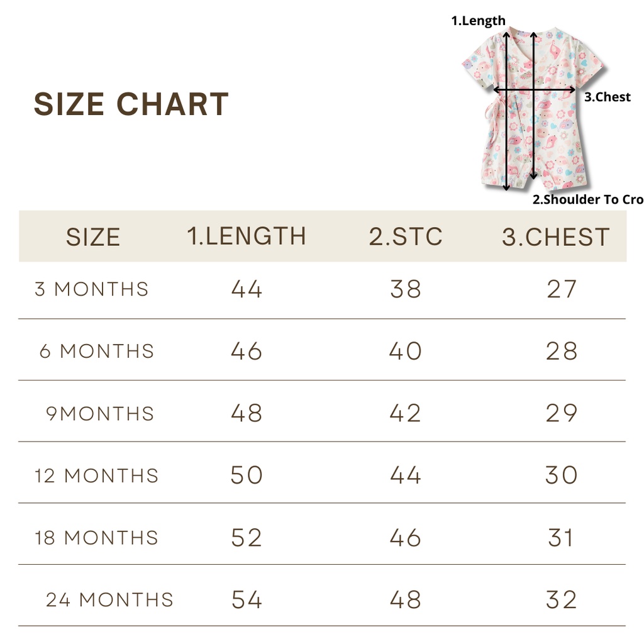Select the 12 MONTHS row label

[x=96, y=475]
